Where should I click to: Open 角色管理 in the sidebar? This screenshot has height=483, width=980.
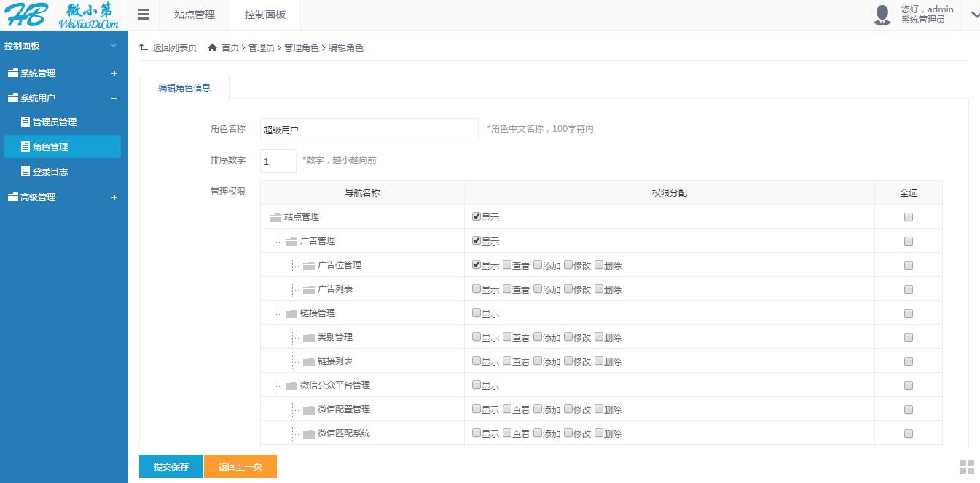tap(63, 146)
